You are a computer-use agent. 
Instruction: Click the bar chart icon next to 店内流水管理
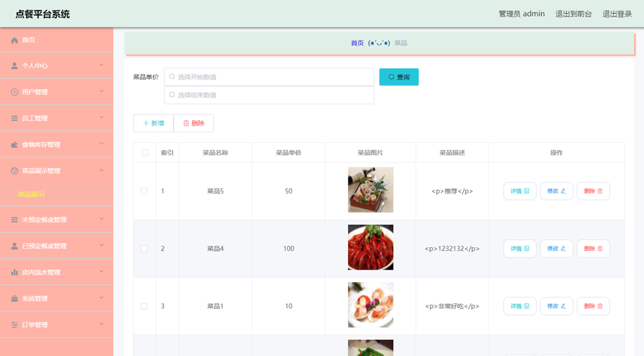[15, 272]
